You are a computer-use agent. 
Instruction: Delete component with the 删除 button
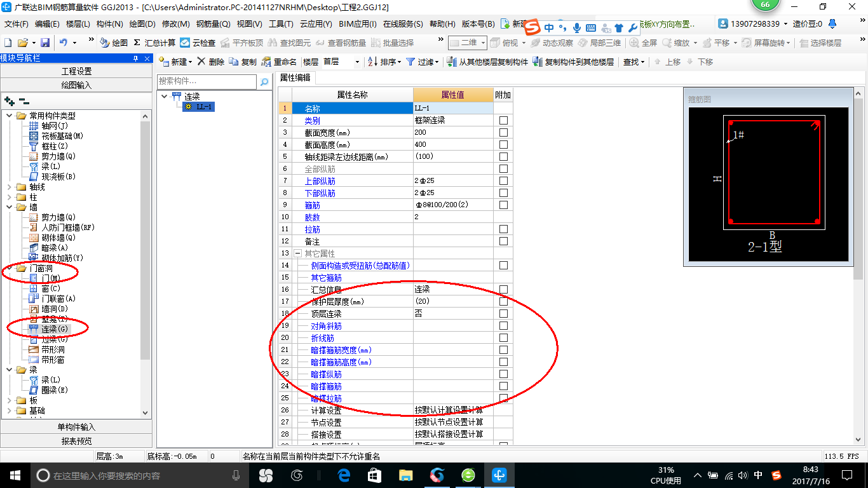tap(211, 62)
